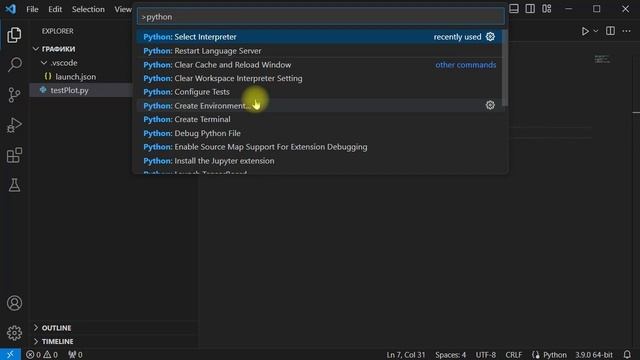Go to line via Ln 7, Col 31

point(405,355)
